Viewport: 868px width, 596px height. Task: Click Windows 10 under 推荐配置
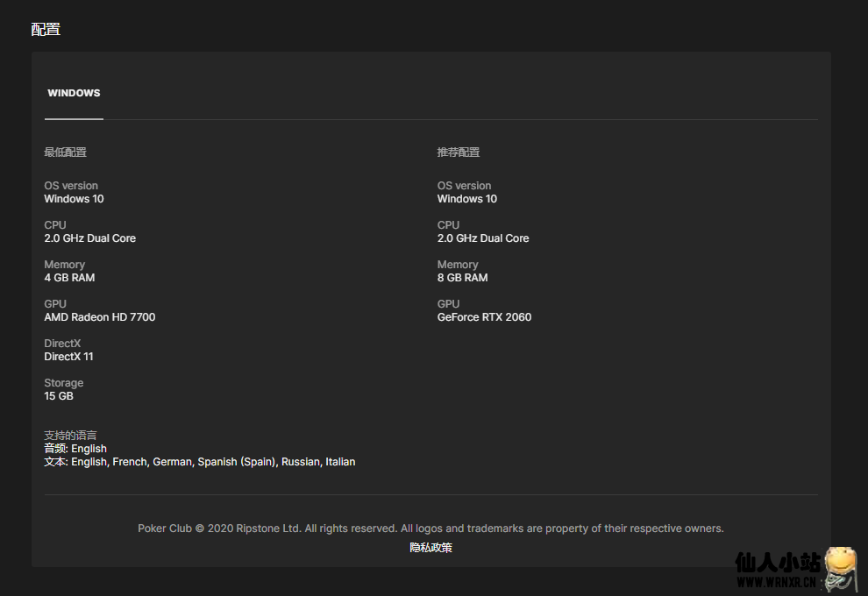[x=466, y=199]
